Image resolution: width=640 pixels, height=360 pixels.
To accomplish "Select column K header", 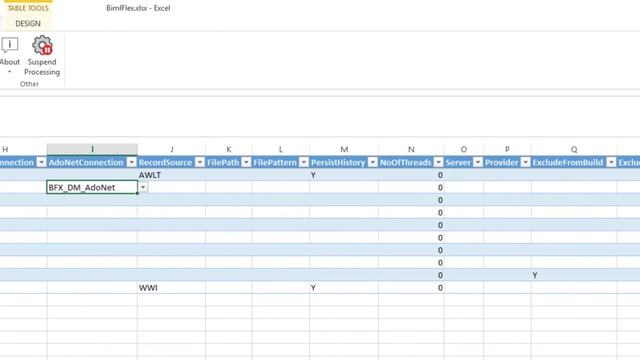I will (x=229, y=149).
